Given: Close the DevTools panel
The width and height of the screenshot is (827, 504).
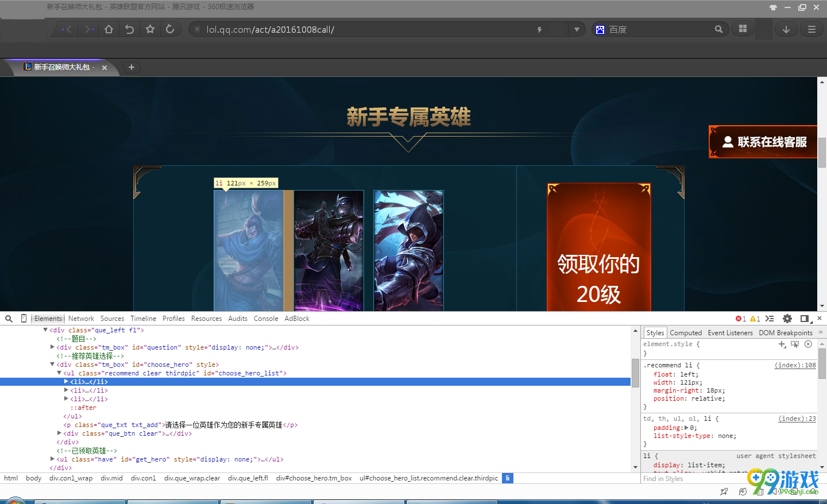Looking at the screenshot, I should point(820,318).
